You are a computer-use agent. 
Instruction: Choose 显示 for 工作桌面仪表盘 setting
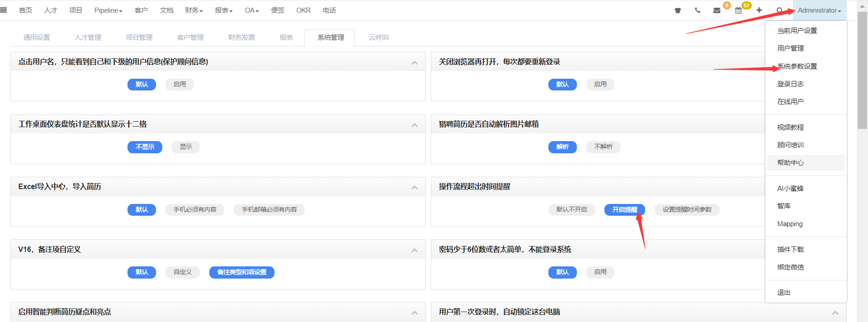pyautogui.click(x=186, y=147)
